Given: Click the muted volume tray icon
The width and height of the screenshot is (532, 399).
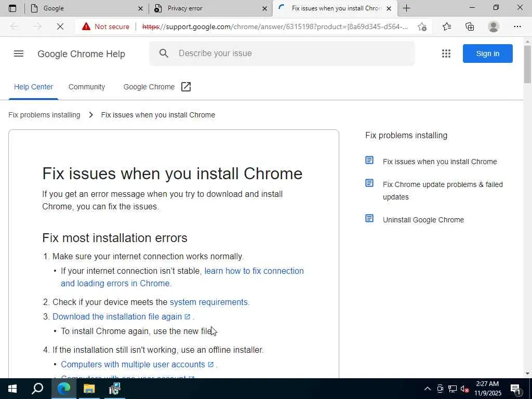Looking at the screenshot, I should pos(465,389).
